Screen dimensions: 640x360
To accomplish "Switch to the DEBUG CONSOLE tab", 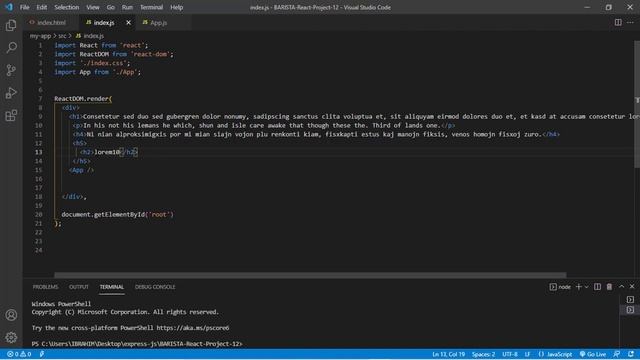I will pyautogui.click(x=155, y=287).
